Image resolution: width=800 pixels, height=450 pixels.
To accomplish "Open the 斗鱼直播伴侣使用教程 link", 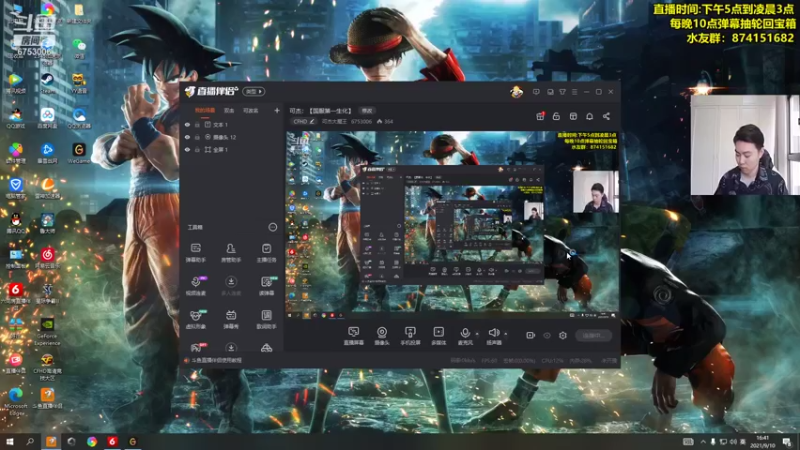I will click(x=216, y=360).
